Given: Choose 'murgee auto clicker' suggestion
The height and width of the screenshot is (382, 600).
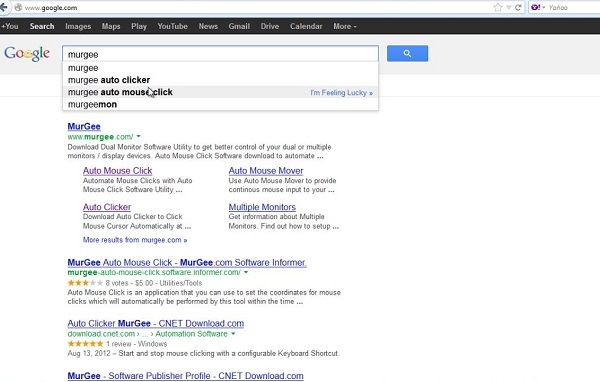Looking at the screenshot, I should 220,80.
